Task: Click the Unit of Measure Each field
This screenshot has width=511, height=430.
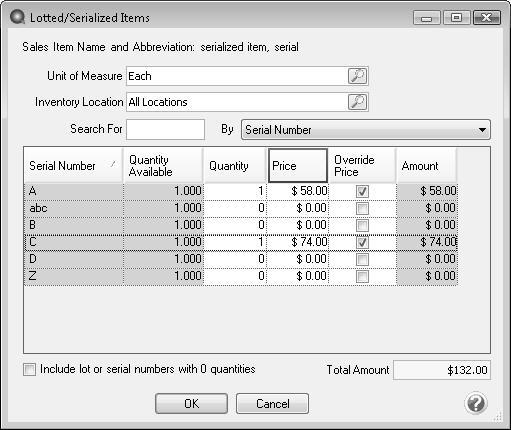Action: pos(237,76)
